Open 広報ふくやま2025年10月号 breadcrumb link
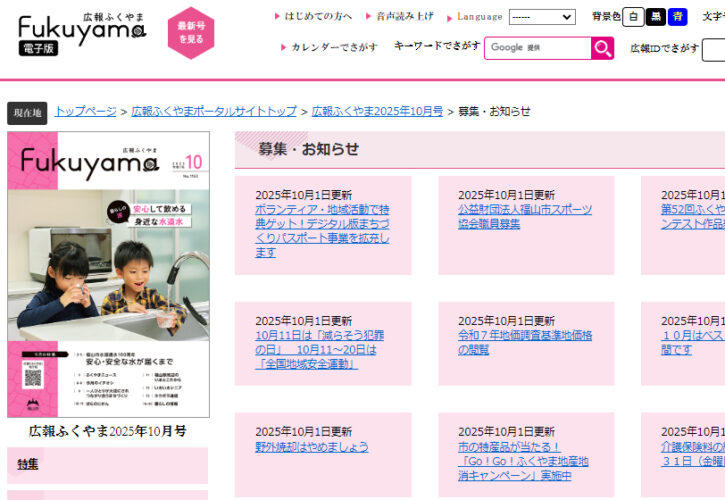 (x=377, y=111)
